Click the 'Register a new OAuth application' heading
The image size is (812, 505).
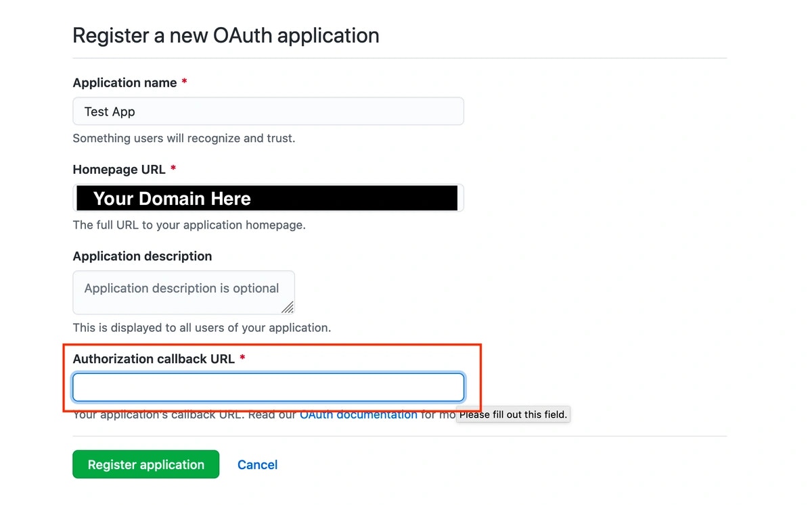(x=226, y=35)
